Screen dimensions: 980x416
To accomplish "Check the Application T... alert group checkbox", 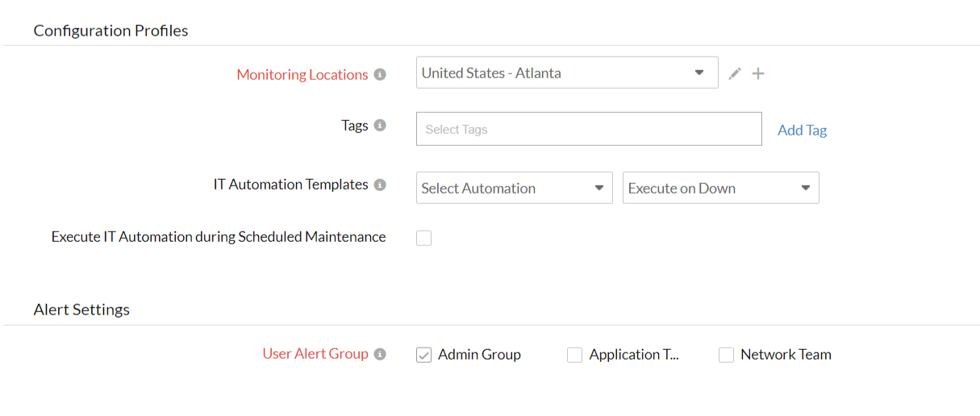I will point(574,355).
